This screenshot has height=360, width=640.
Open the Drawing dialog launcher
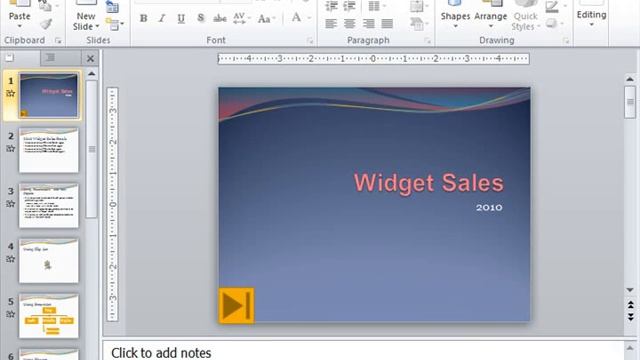tap(566, 40)
